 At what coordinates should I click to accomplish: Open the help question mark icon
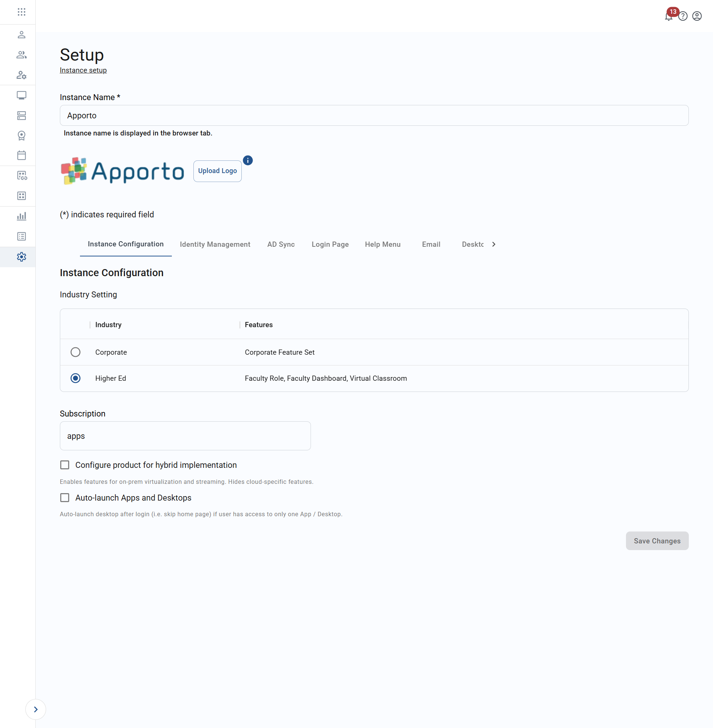tap(683, 16)
